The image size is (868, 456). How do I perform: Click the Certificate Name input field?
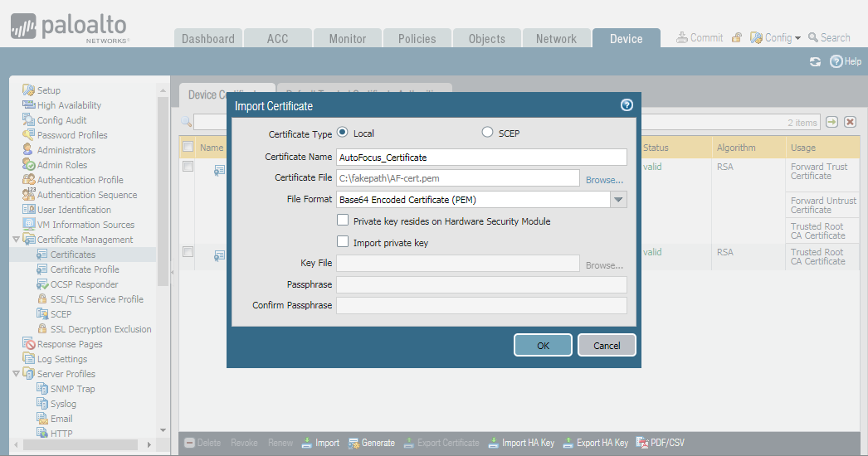pyautogui.click(x=481, y=158)
